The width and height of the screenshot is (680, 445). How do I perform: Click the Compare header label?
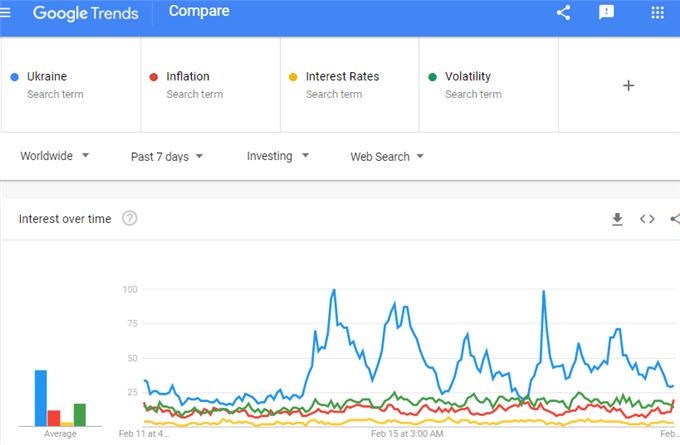coord(199,11)
